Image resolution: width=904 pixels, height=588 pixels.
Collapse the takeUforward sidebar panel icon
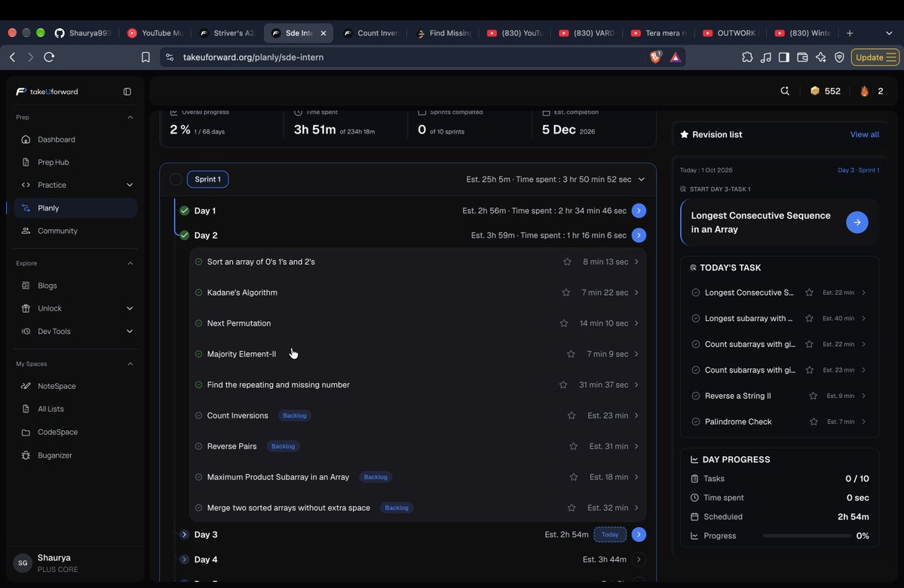tap(127, 92)
